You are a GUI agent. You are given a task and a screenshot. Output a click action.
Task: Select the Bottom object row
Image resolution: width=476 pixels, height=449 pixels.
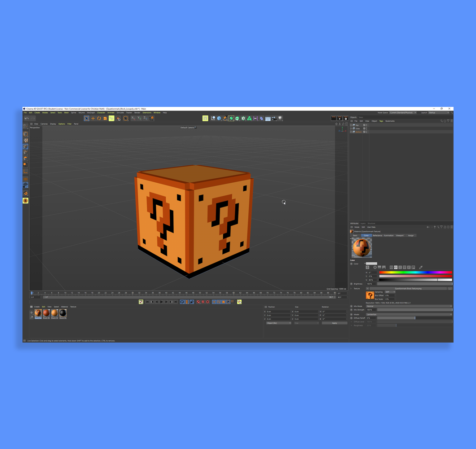[401, 132]
